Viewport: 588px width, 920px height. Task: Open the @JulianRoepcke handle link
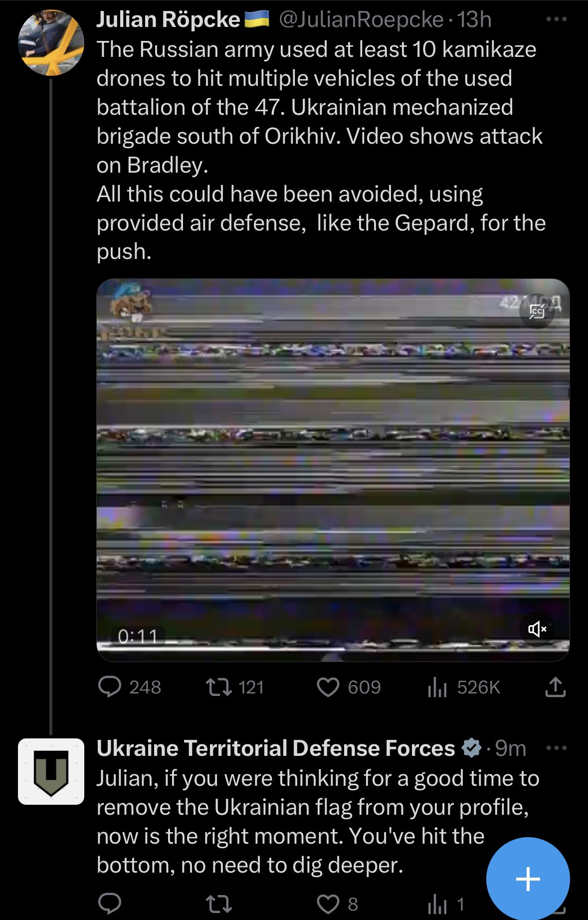tap(361, 20)
